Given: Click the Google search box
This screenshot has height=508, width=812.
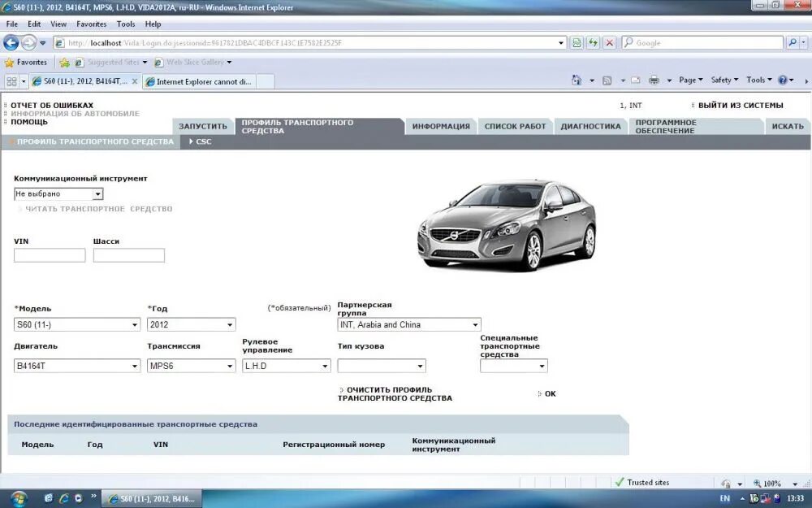Looking at the screenshot, I should point(702,42).
